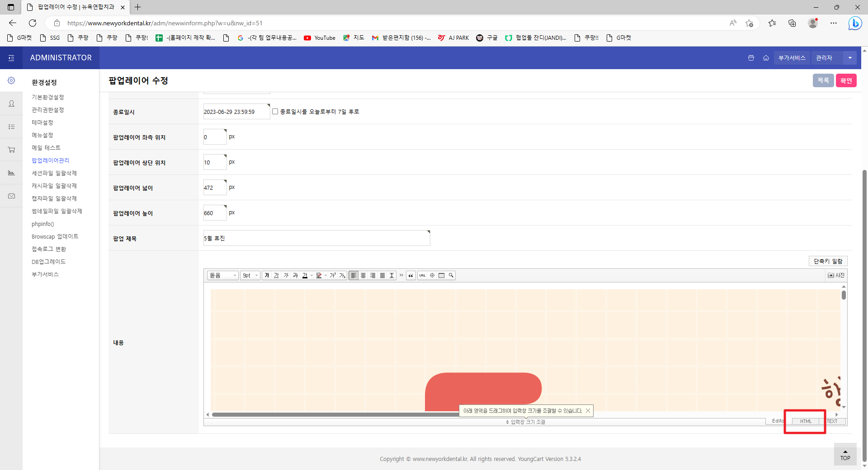Click the home icon in the header
Screen dimensions: 868x470
tap(766, 58)
